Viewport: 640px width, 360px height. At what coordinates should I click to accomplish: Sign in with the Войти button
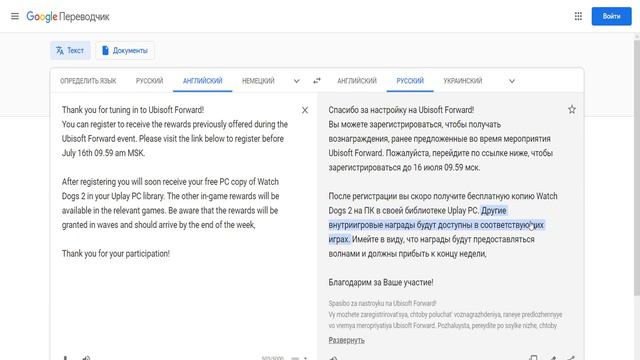tap(611, 16)
